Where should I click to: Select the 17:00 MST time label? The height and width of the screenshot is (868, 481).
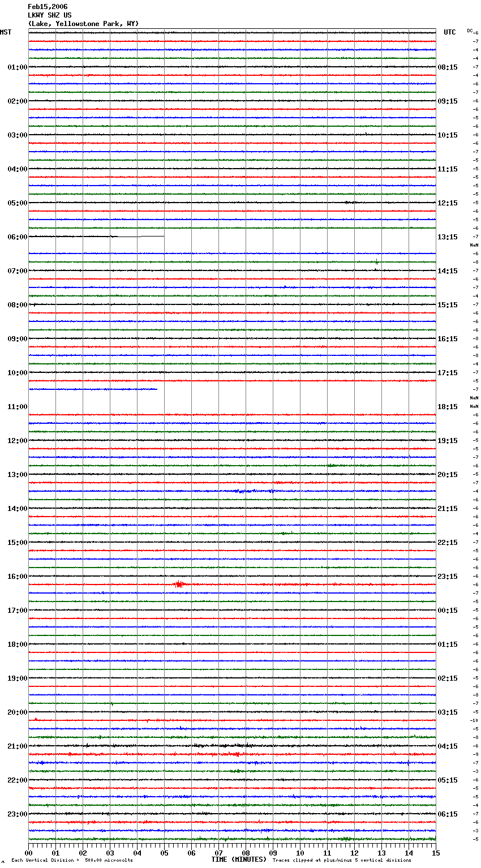18,611
